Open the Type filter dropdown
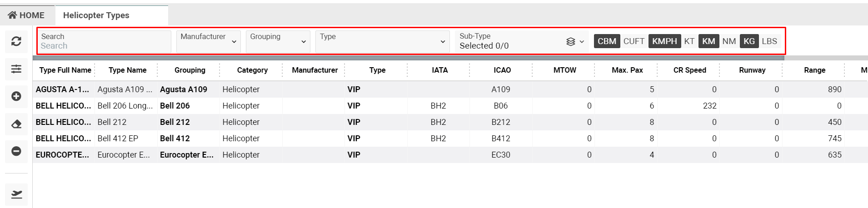This screenshot has height=208, width=868. tap(382, 41)
